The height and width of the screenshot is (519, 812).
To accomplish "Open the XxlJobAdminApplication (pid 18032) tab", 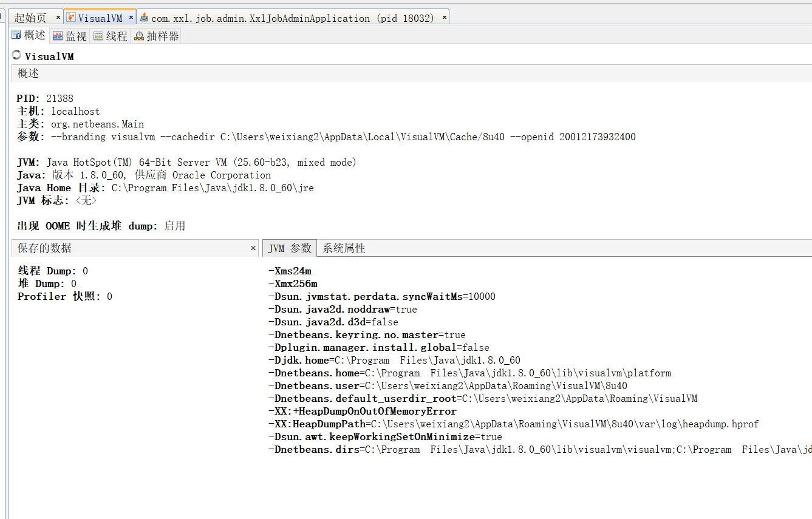I will tap(293, 18).
